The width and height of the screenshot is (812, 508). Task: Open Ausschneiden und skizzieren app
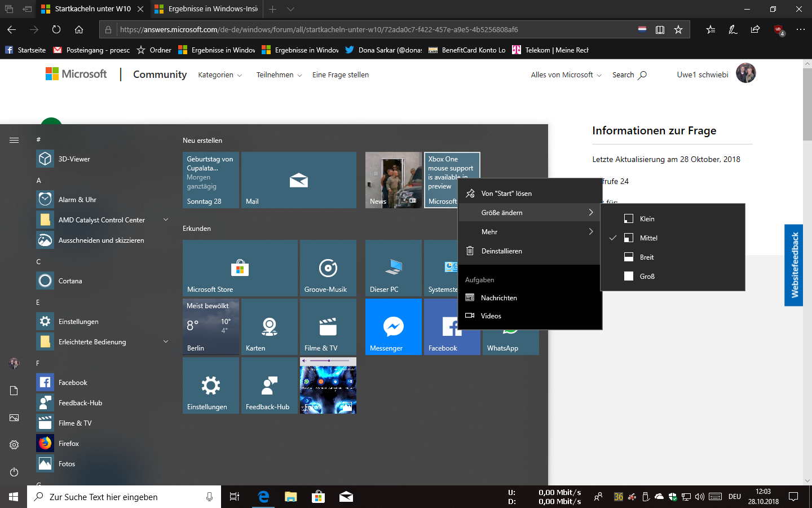pos(101,240)
